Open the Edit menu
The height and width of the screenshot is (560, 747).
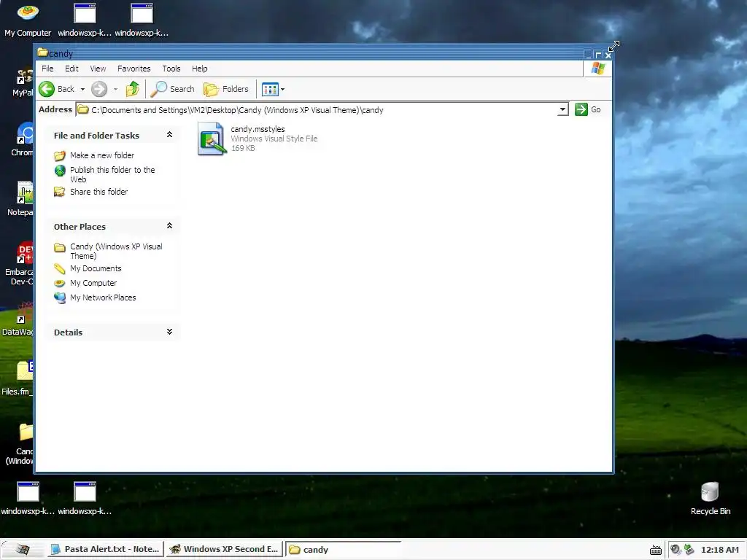pos(72,69)
